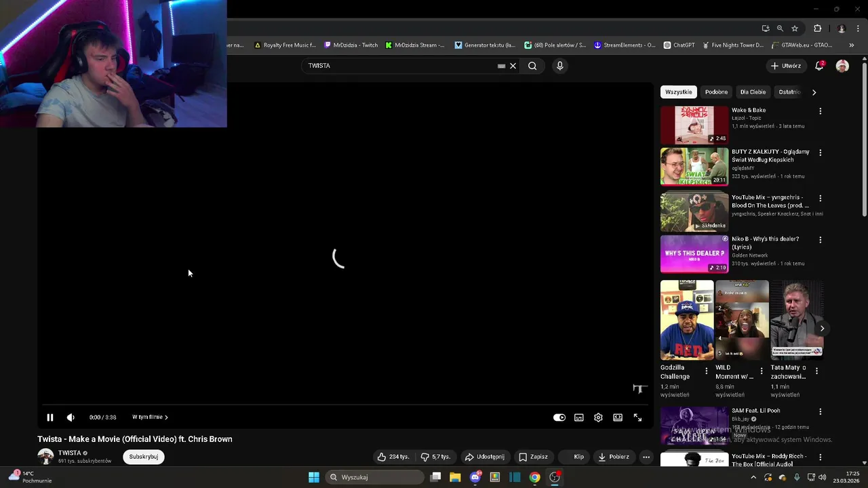Show hidden bookmarks chevron
This screenshot has height=488, width=868.
point(852,45)
